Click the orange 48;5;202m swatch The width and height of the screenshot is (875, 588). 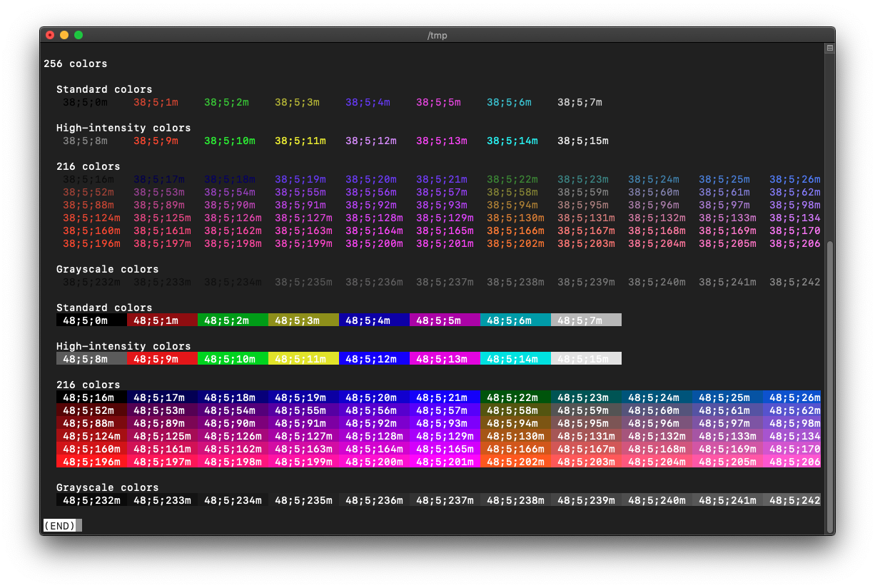pos(515,462)
